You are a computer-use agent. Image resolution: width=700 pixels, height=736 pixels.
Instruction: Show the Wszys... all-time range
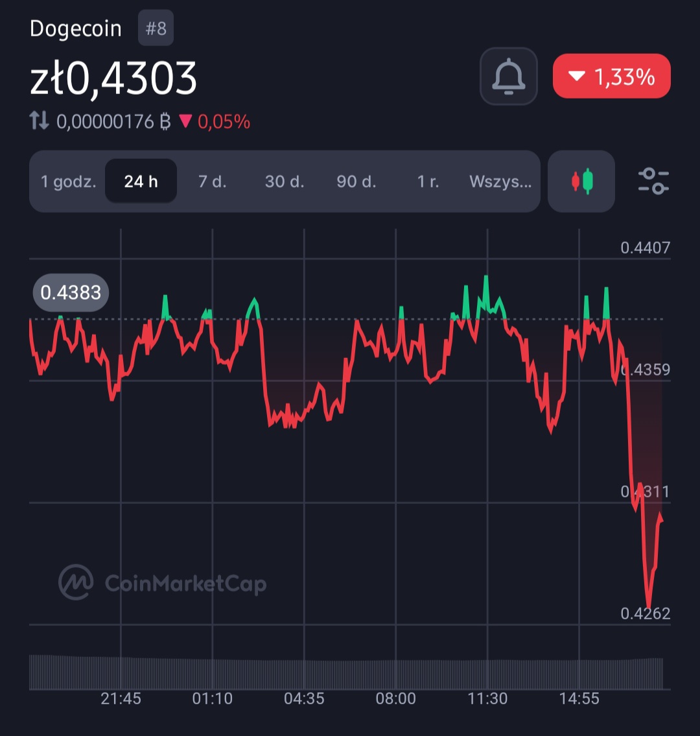pyautogui.click(x=500, y=182)
